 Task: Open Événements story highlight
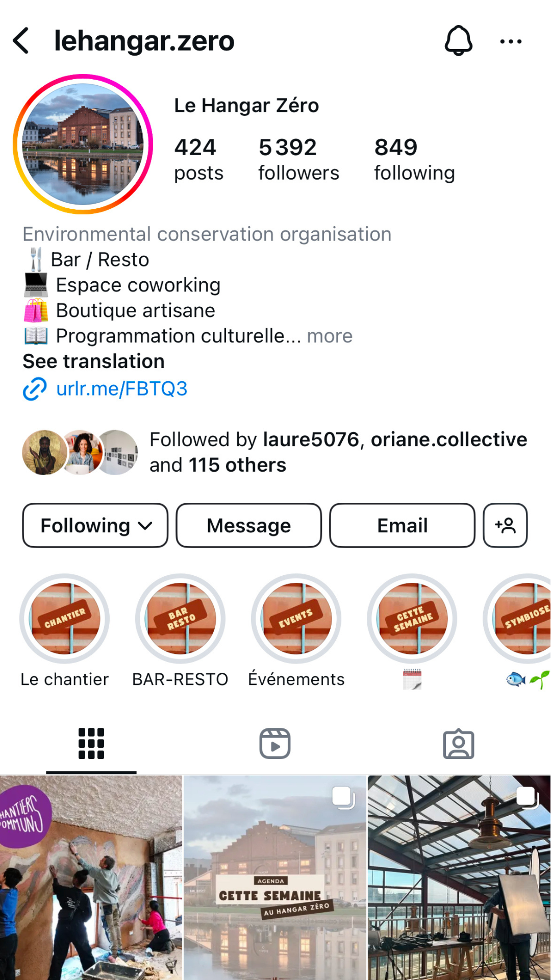point(296,619)
